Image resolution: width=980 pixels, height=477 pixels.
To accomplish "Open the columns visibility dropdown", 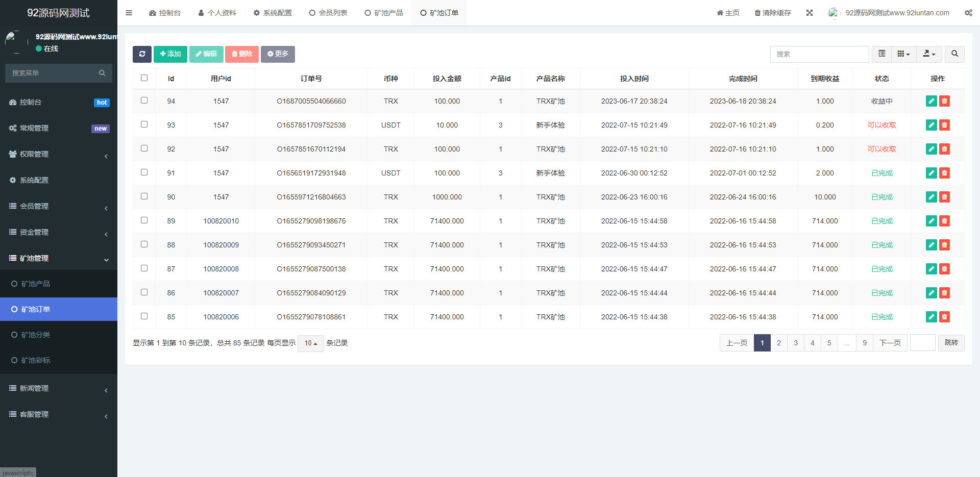I will (903, 54).
